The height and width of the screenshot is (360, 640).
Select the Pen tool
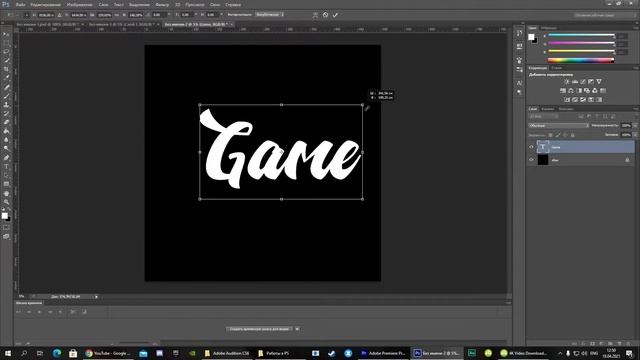point(6,158)
